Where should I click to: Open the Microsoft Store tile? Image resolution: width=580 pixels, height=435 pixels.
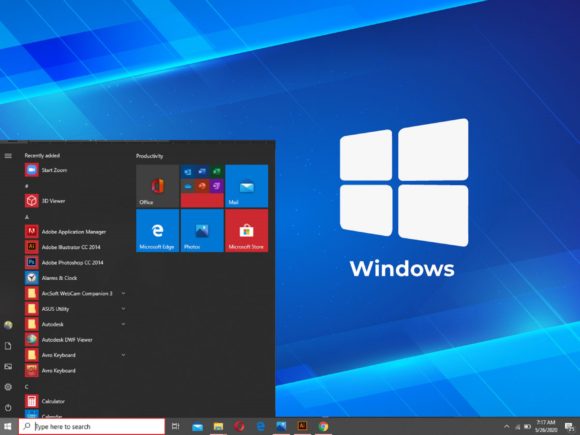coord(247,230)
